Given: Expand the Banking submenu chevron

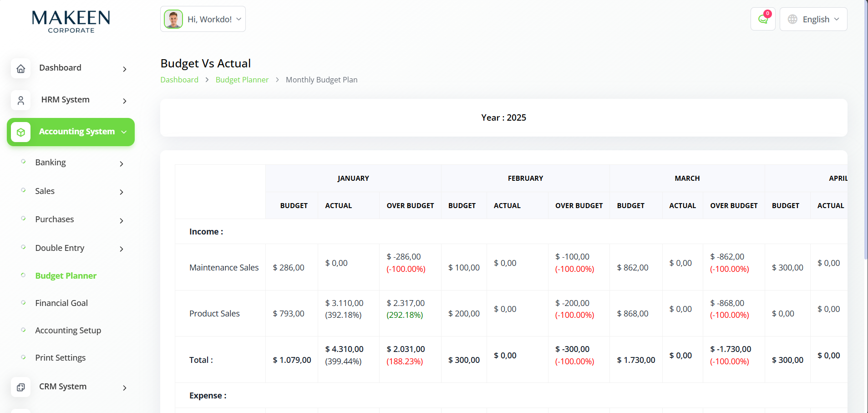Looking at the screenshot, I should (122, 164).
